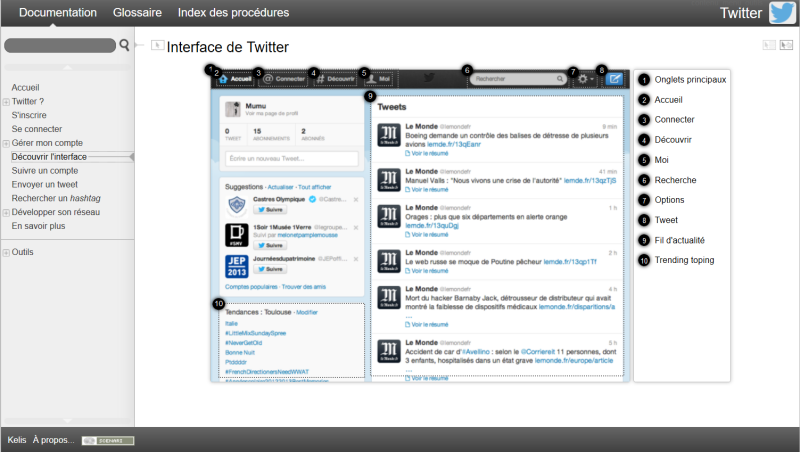Click the 'Comptes populaires' link

[x=251, y=287]
